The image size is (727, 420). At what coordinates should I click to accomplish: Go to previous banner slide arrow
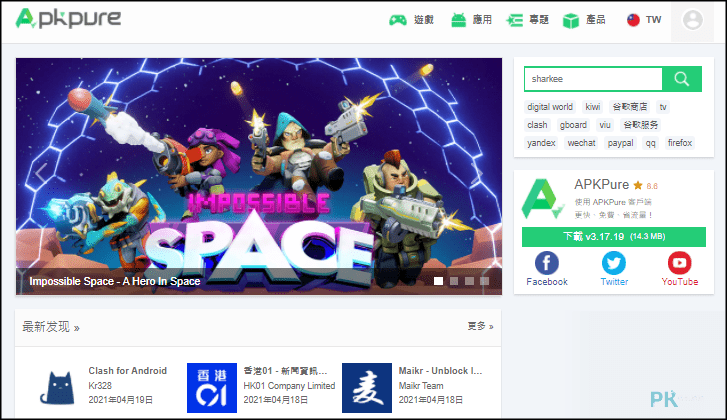pos(41,173)
